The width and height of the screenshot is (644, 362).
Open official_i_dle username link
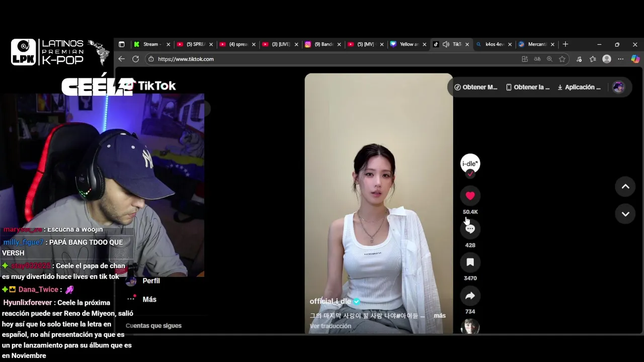(330, 301)
